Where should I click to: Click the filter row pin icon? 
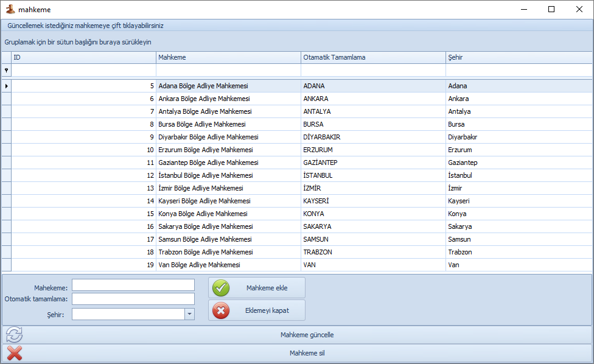pyautogui.click(x=7, y=71)
